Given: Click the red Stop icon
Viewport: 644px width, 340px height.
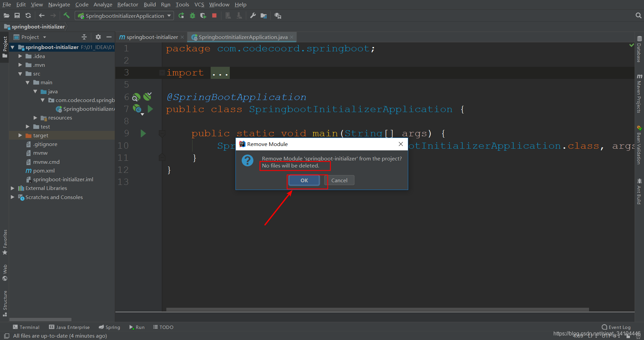Looking at the screenshot, I should point(214,15).
